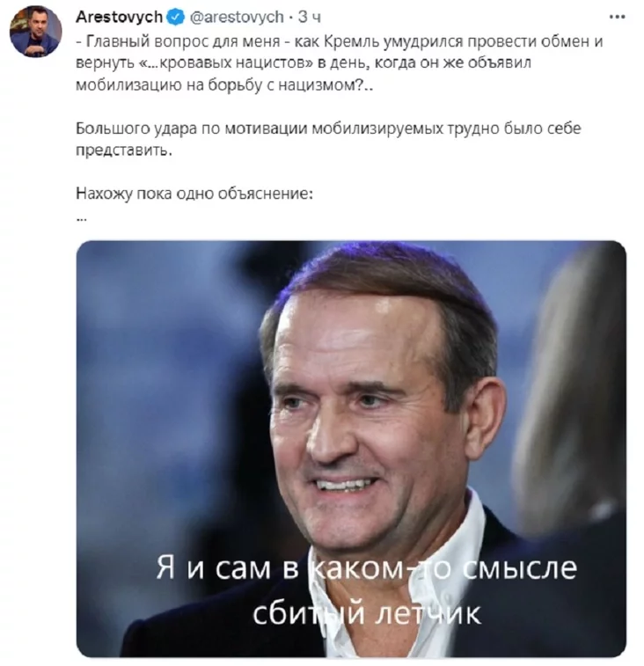Click the image caption Я и сам в каком-то смысле

tap(366, 567)
